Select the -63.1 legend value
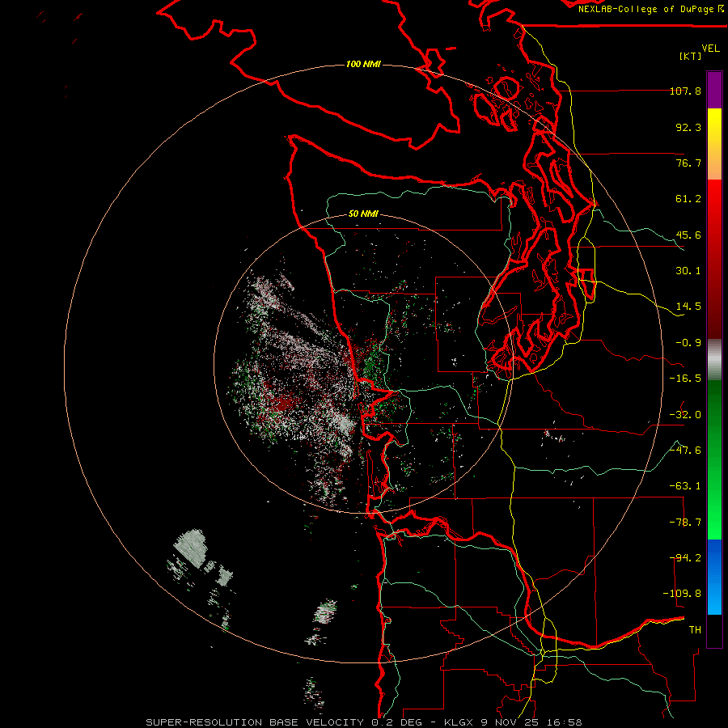Image resolution: width=728 pixels, height=728 pixels. pos(685,486)
